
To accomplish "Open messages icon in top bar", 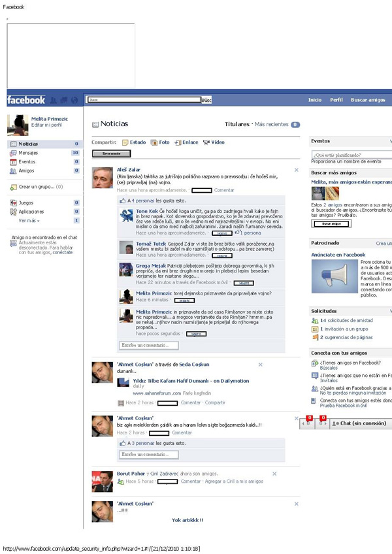I will [x=63, y=101].
